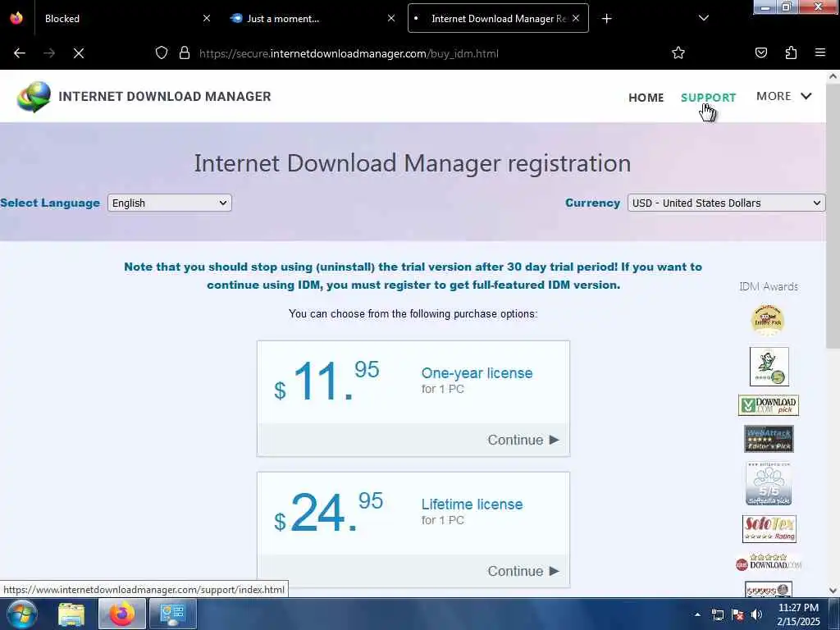Click the Softpedia 5/5 pick award badge

(x=769, y=484)
